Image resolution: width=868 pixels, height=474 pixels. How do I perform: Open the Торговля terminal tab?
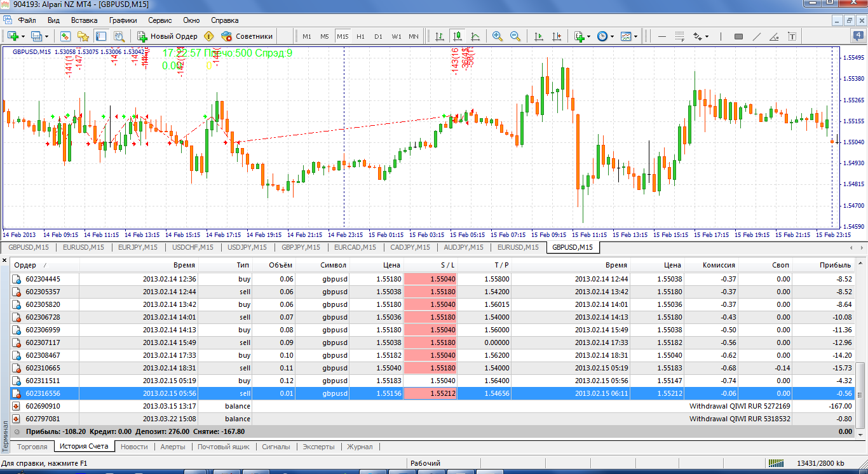point(32,447)
